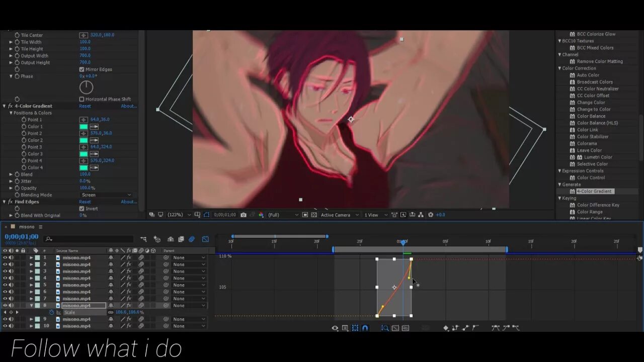The width and height of the screenshot is (644, 362).
Task: Click the Reset Exposure icon
Action: pos(431,215)
